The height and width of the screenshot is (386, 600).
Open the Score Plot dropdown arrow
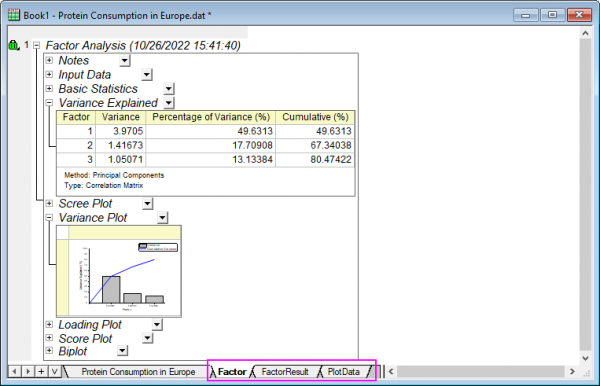tap(148, 338)
